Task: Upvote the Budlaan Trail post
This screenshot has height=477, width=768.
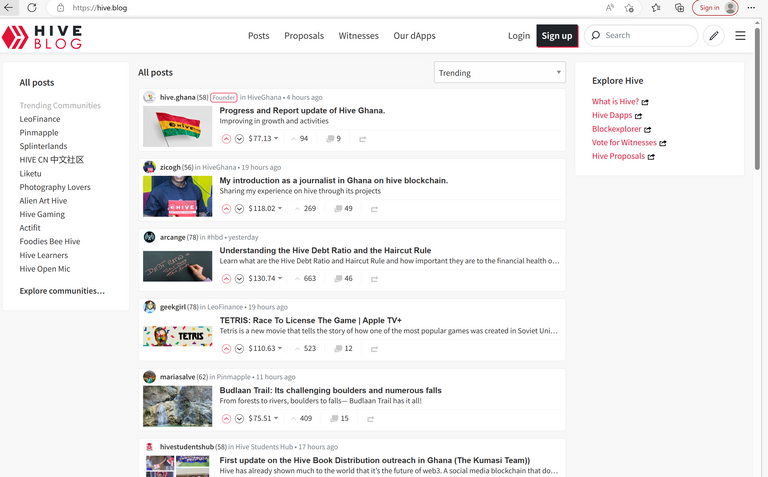Action: click(226, 419)
